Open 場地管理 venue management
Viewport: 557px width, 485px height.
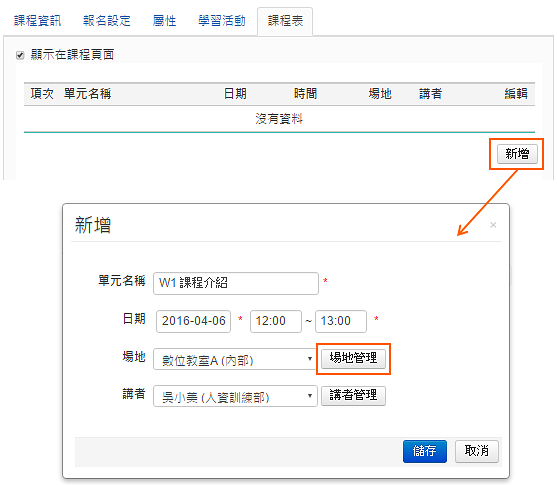tap(353, 358)
